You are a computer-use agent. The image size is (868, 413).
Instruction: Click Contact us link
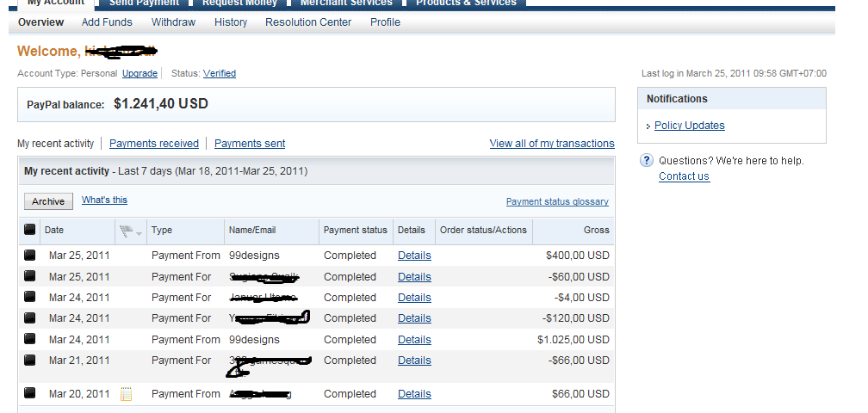coord(684,176)
